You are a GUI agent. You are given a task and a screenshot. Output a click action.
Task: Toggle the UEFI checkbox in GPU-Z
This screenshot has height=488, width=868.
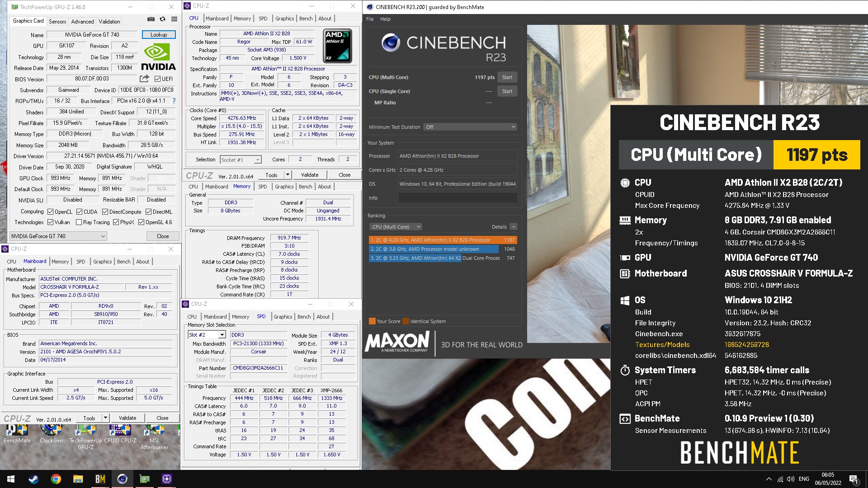(x=157, y=79)
